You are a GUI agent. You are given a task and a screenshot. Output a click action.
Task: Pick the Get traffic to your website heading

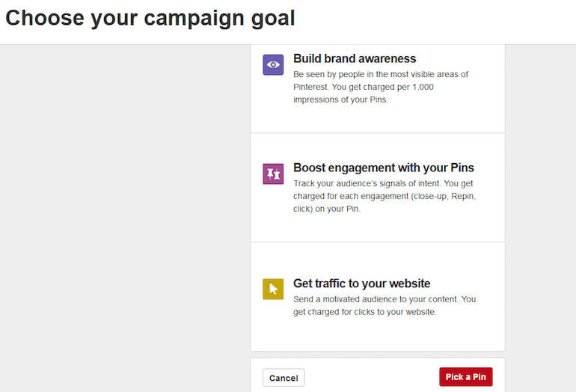(361, 284)
